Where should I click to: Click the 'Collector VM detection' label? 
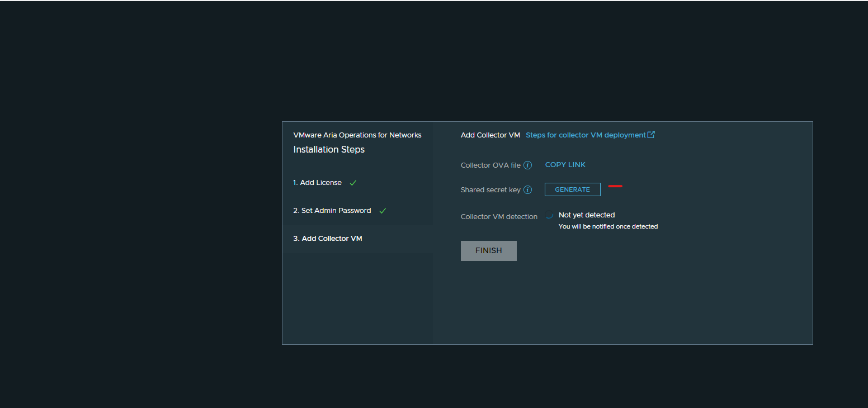pyautogui.click(x=499, y=217)
